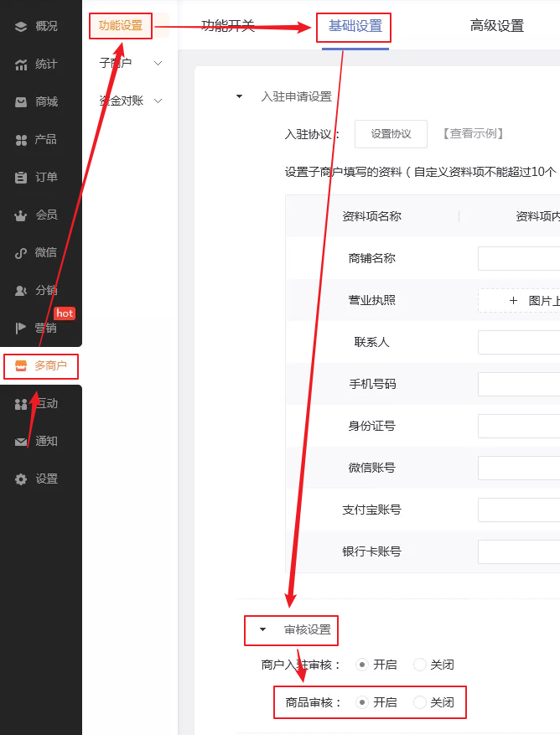Enable 商户入驻审核 with 开启 radio

[x=362, y=665]
